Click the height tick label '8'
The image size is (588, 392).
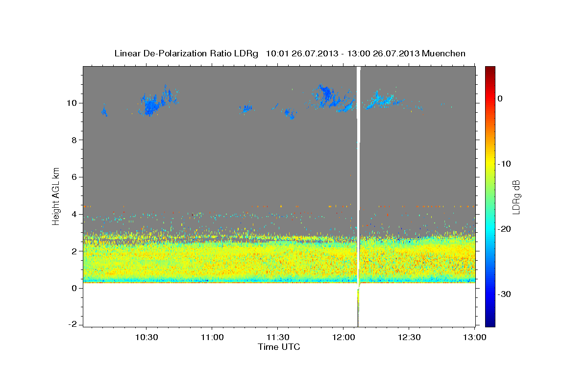pos(75,140)
